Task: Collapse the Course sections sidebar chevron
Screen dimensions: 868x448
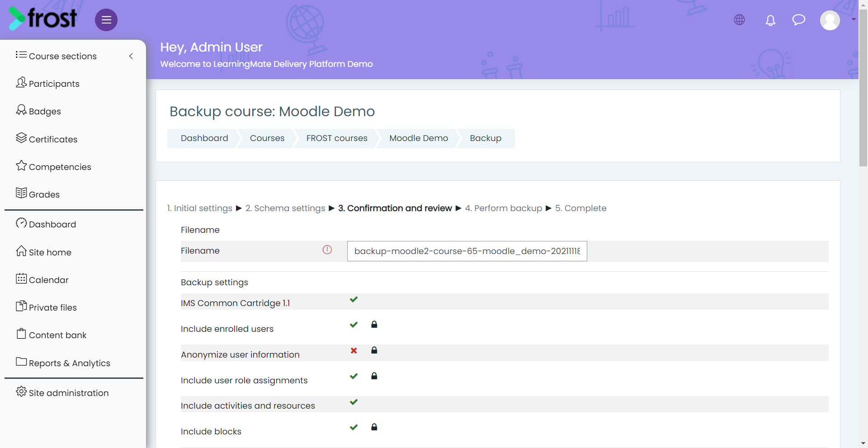Action: [131, 56]
